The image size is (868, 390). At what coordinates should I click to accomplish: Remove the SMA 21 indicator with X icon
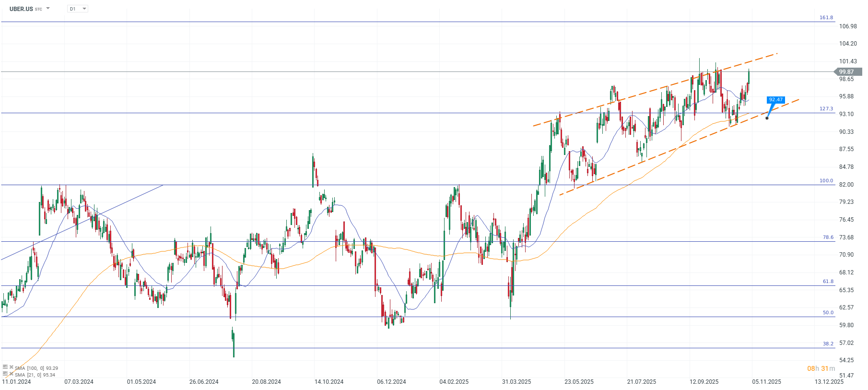pyautogui.click(x=11, y=374)
